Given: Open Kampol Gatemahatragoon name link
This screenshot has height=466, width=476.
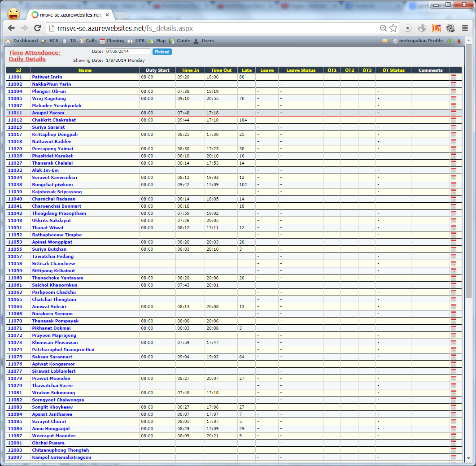Looking at the screenshot, I should coord(61,457).
